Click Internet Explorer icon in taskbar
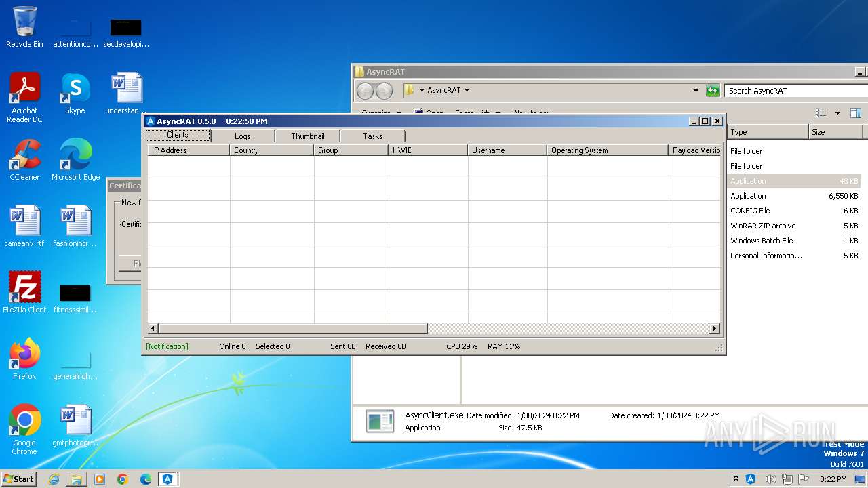This screenshot has height=488, width=868. coord(54,479)
